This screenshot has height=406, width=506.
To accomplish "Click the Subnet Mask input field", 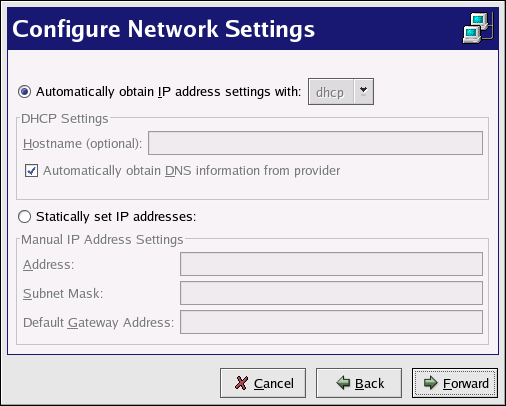I will pos(331,293).
